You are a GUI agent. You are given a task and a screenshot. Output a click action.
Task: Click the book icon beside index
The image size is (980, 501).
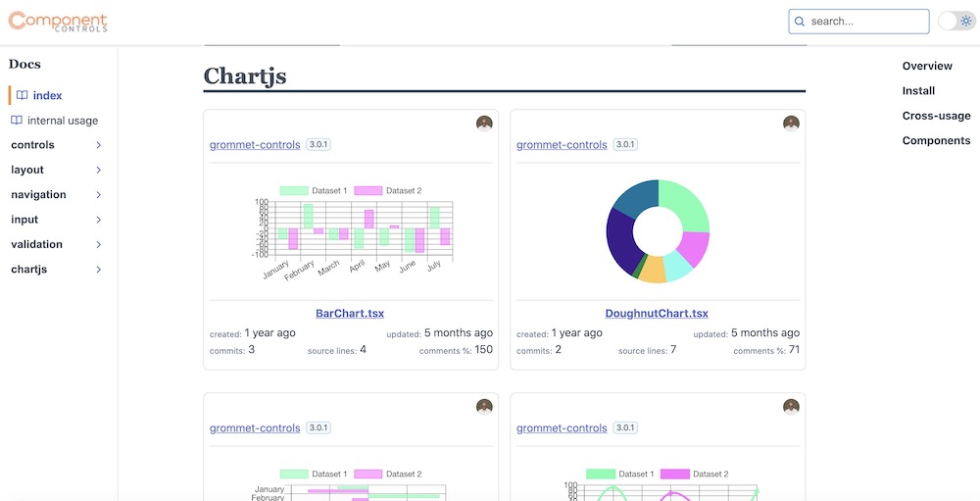pos(22,96)
